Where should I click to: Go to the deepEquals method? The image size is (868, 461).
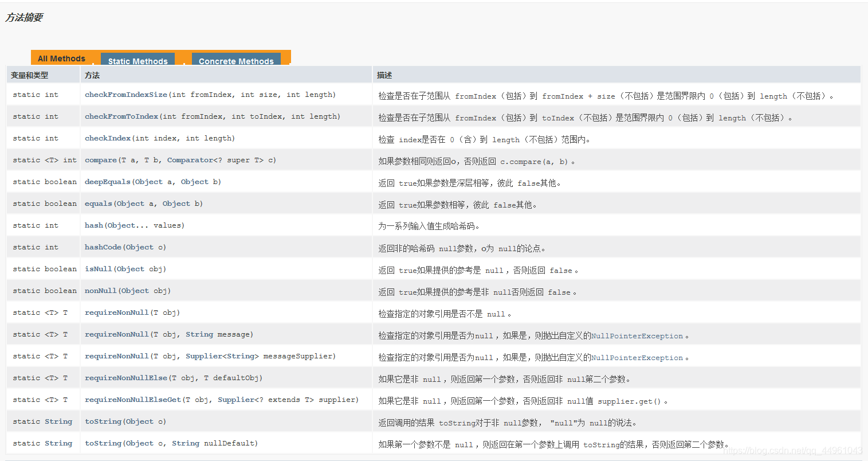click(x=108, y=182)
